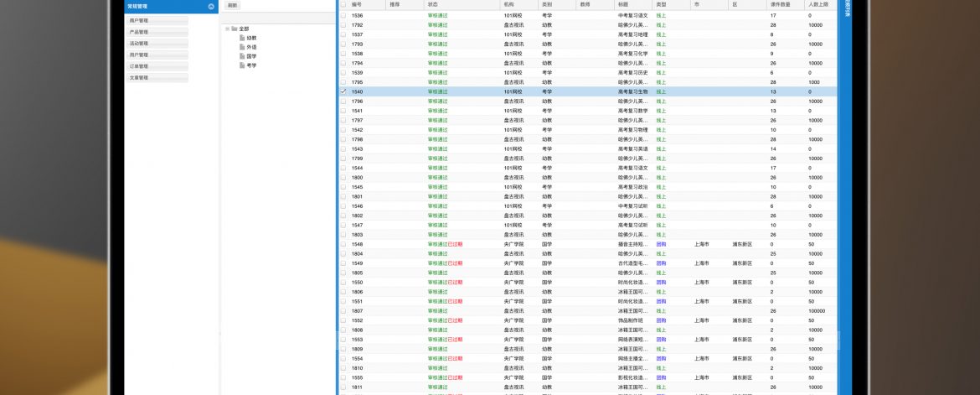
Task: Open 产品管理 in the sidebar
Action: tap(157, 32)
